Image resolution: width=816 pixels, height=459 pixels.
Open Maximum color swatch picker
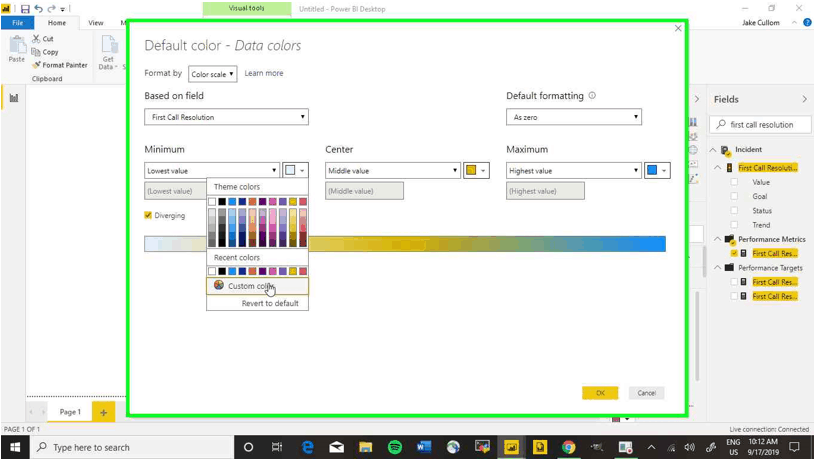(x=657, y=170)
